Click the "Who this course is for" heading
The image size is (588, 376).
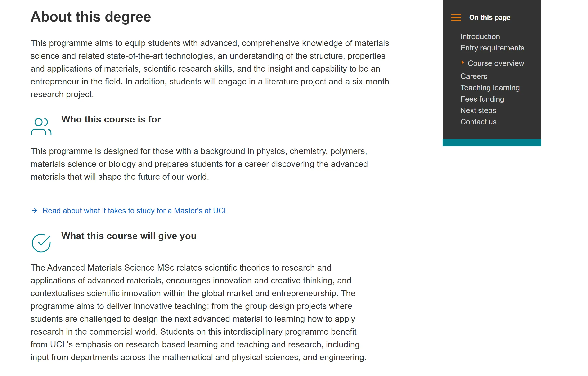click(x=111, y=119)
